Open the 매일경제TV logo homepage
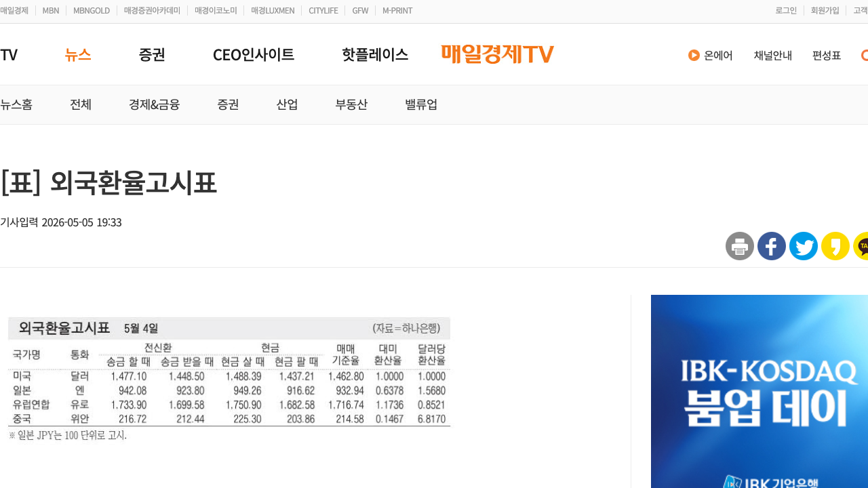Image resolution: width=868 pixels, height=488 pixels. [x=498, y=54]
